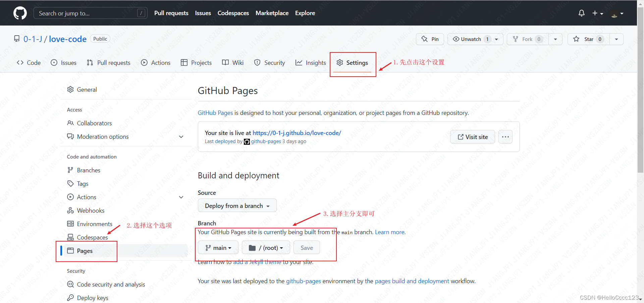Open Issues in top navigation

tap(203, 13)
